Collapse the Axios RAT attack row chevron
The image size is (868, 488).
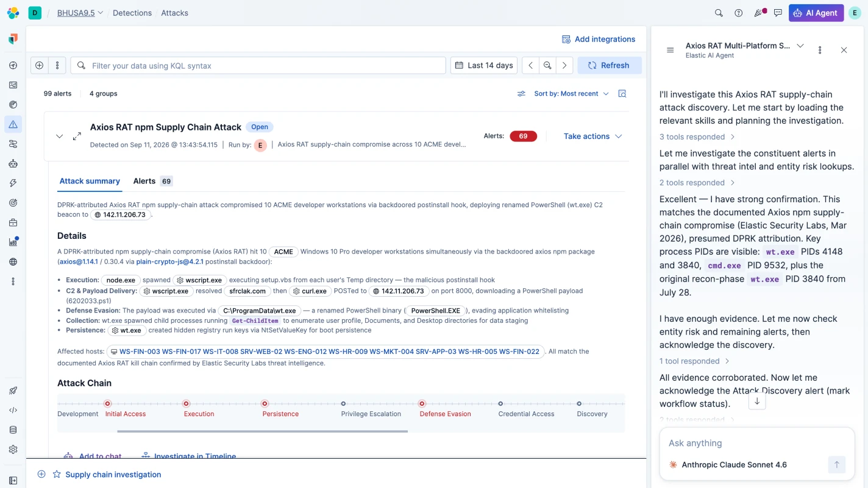[59, 136]
